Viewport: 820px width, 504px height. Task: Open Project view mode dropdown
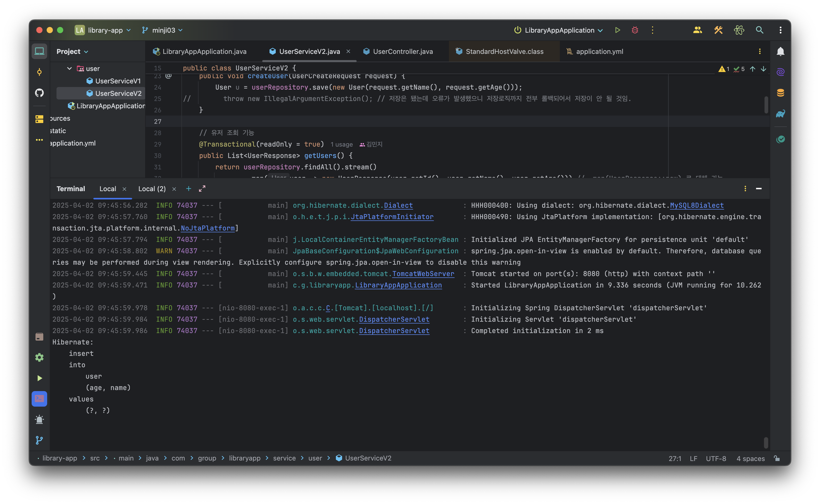pyautogui.click(x=72, y=51)
